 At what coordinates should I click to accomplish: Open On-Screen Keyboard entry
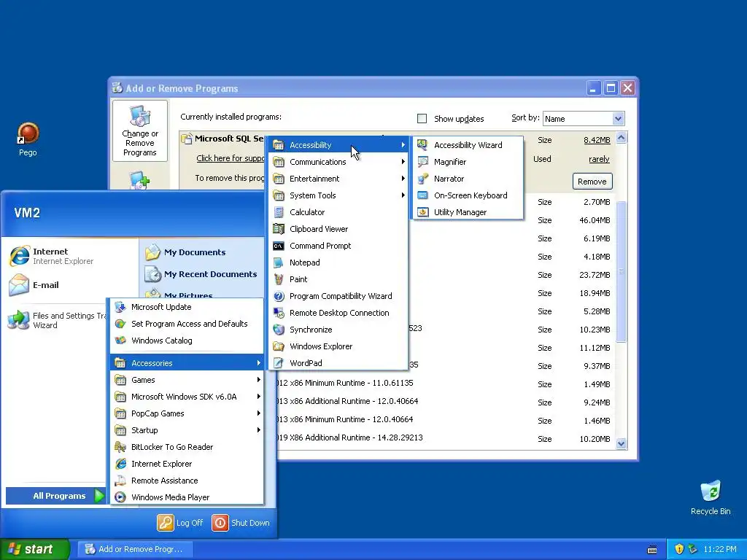pyautogui.click(x=468, y=195)
